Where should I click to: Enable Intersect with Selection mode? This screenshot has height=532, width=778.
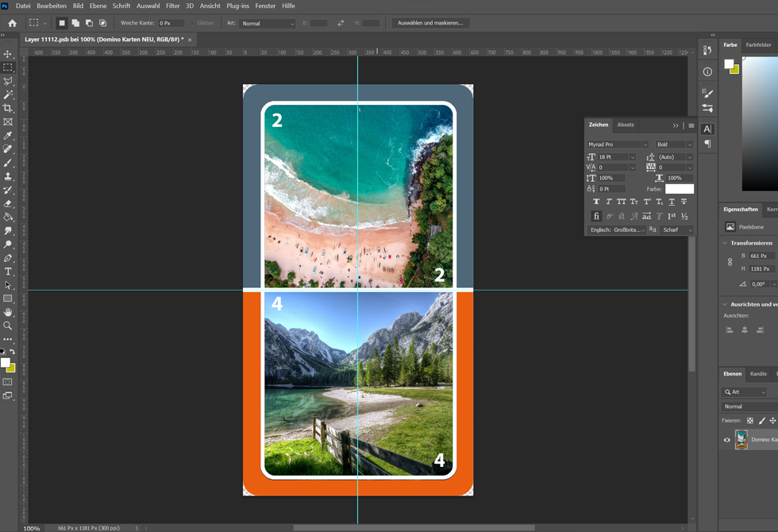(x=102, y=23)
